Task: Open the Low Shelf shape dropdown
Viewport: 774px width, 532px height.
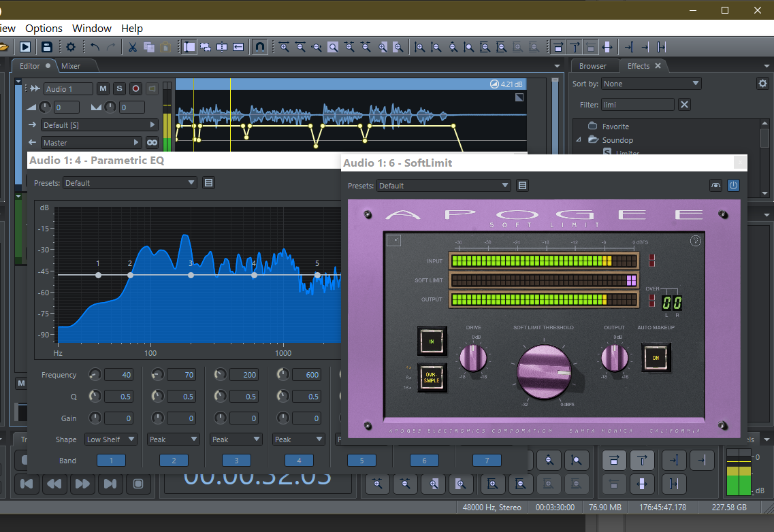Action: 111,439
